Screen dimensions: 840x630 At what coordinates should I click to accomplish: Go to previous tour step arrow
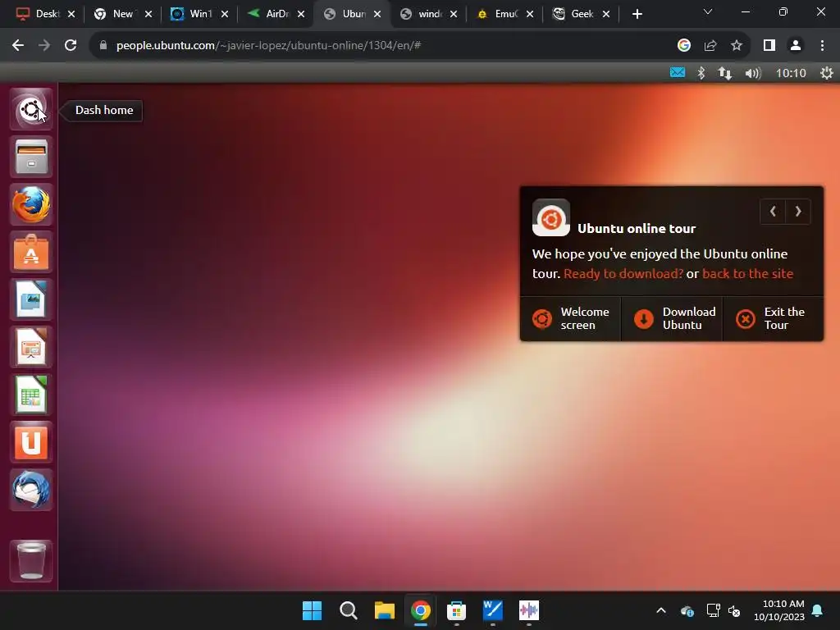point(773,212)
